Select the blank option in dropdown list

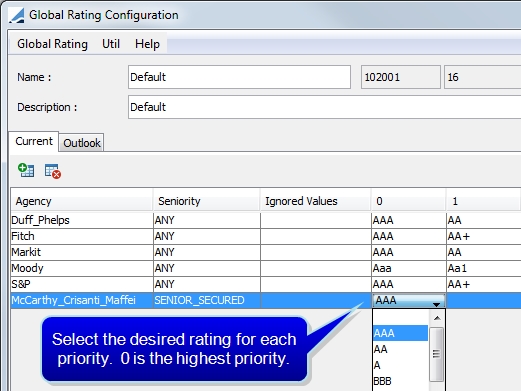point(400,317)
